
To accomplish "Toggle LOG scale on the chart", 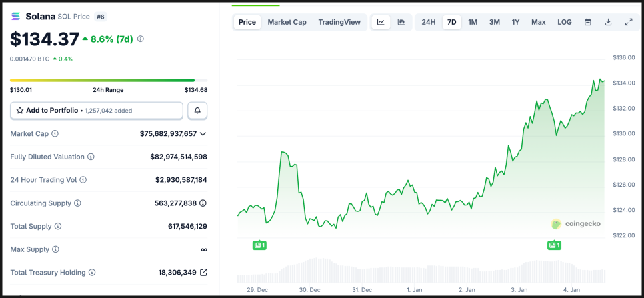I will coord(564,22).
